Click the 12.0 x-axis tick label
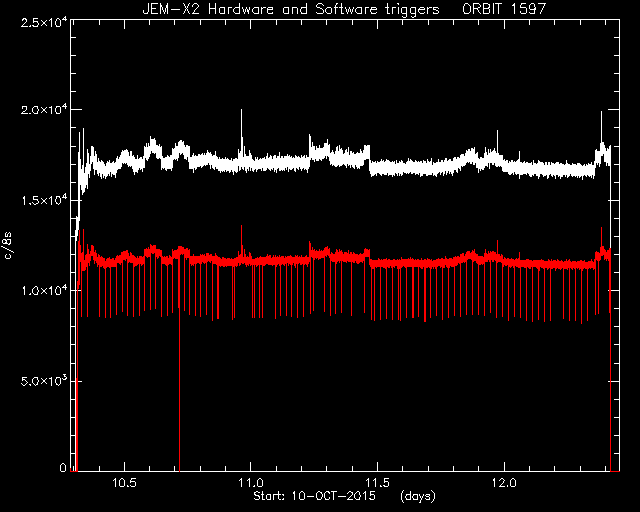The image size is (640, 512). (504, 483)
